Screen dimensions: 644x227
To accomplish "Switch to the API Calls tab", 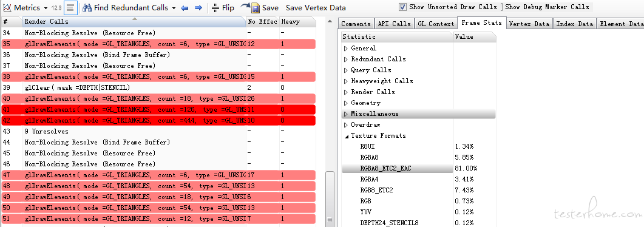I will (395, 24).
